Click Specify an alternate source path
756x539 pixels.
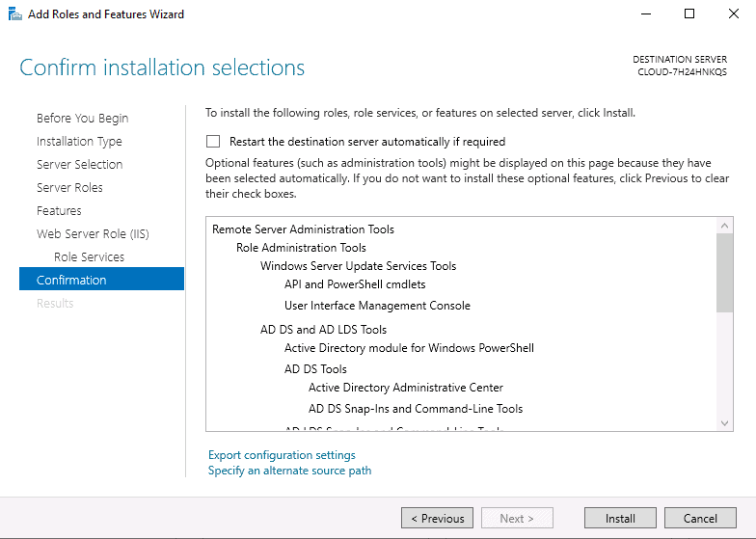point(289,471)
